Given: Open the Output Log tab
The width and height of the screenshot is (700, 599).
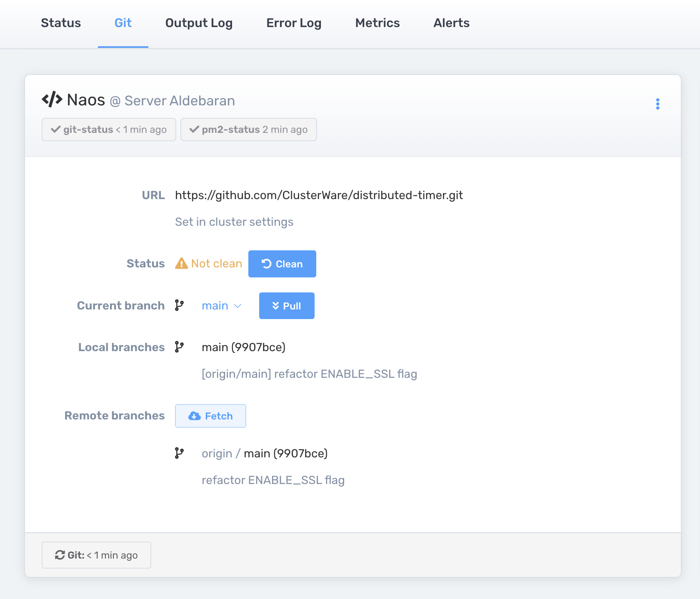Looking at the screenshot, I should 199,23.
